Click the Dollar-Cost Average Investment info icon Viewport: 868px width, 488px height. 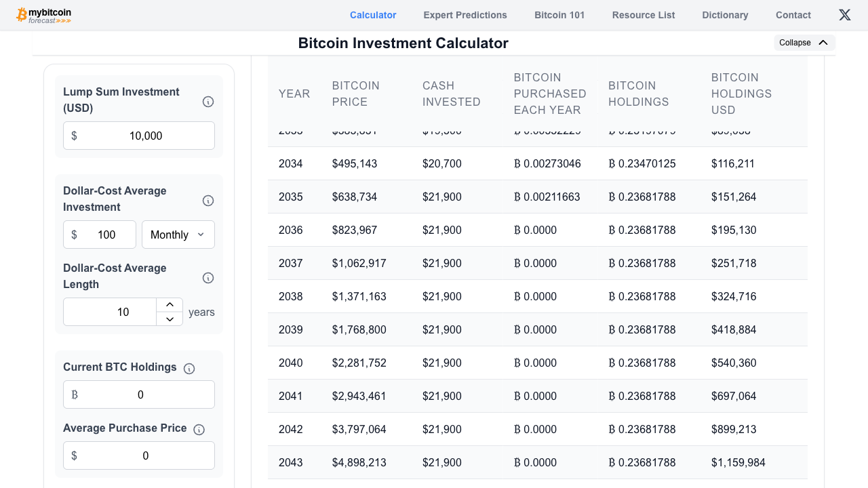208,201
